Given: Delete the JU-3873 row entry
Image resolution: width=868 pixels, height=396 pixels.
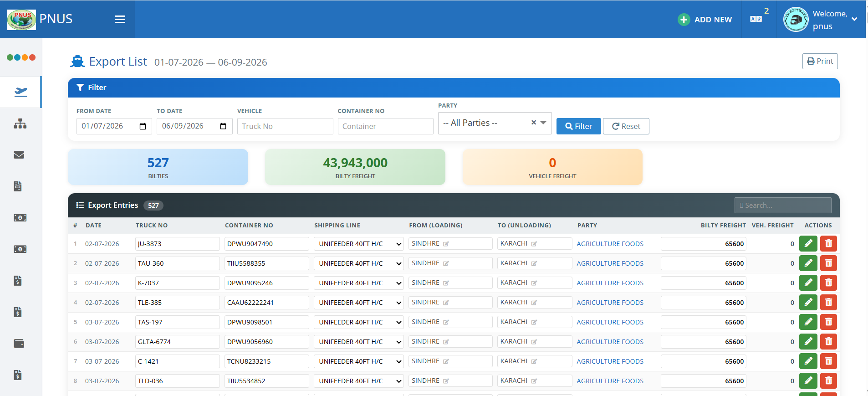Looking at the screenshot, I should pyautogui.click(x=828, y=244).
